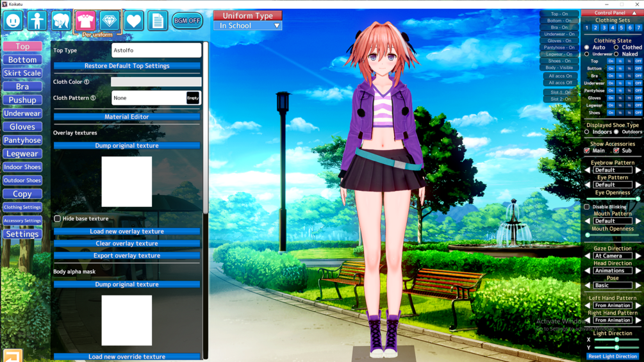Open the Pose Basic box

tap(613, 285)
